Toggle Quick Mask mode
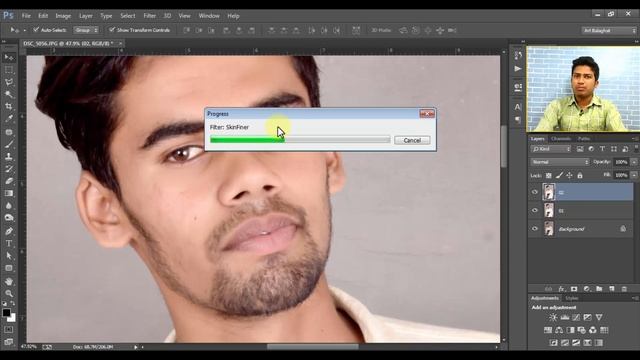 coord(9,329)
